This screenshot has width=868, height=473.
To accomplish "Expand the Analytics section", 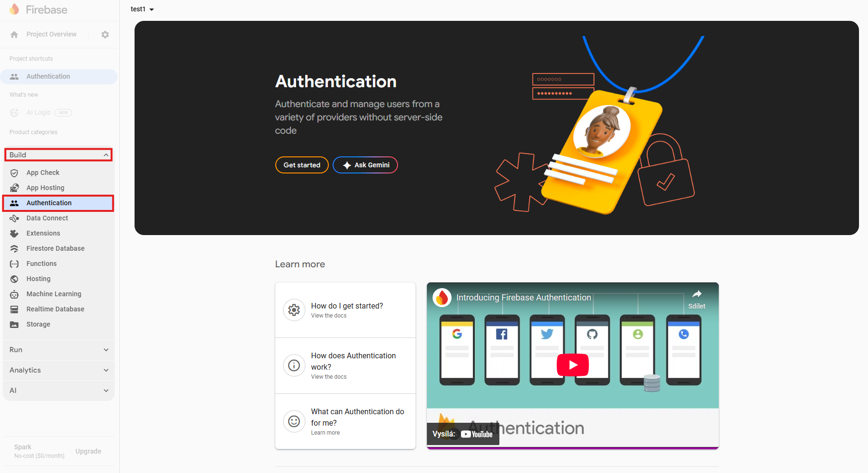I will [x=59, y=370].
